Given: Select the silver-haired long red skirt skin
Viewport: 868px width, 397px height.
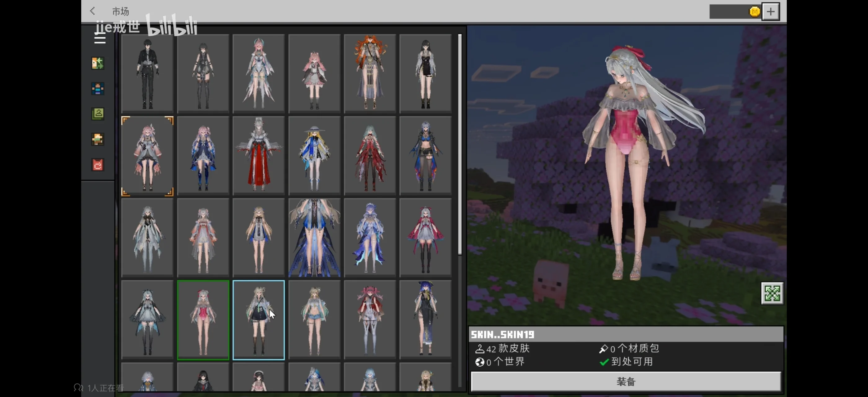Looking at the screenshot, I should [259, 156].
